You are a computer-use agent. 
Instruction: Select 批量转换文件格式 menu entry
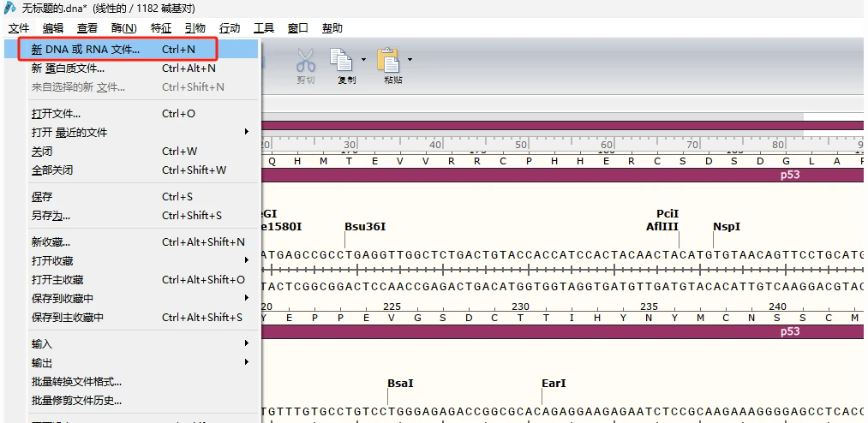pyautogui.click(x=77, y=381)
